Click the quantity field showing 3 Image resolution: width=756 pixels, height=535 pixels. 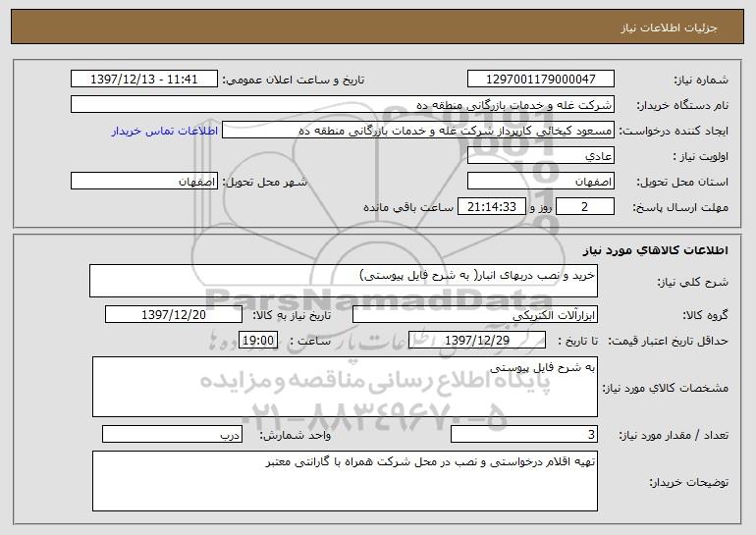tap(524, 434)
